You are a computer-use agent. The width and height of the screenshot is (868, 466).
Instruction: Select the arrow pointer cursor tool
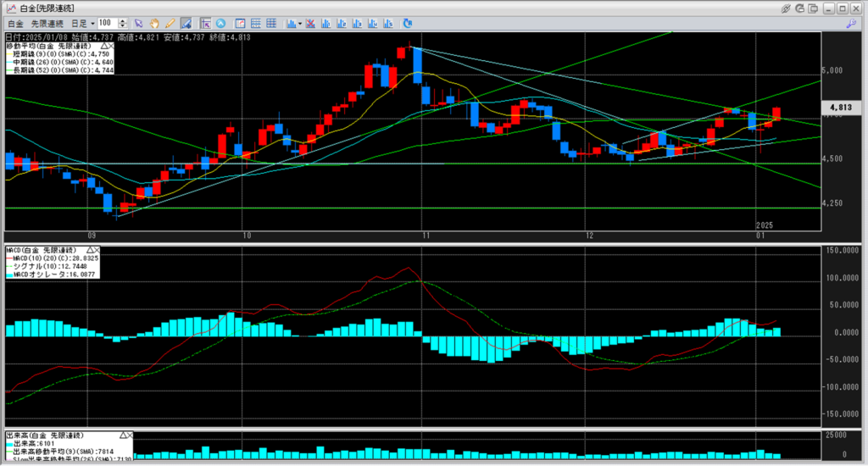point(139,23)
